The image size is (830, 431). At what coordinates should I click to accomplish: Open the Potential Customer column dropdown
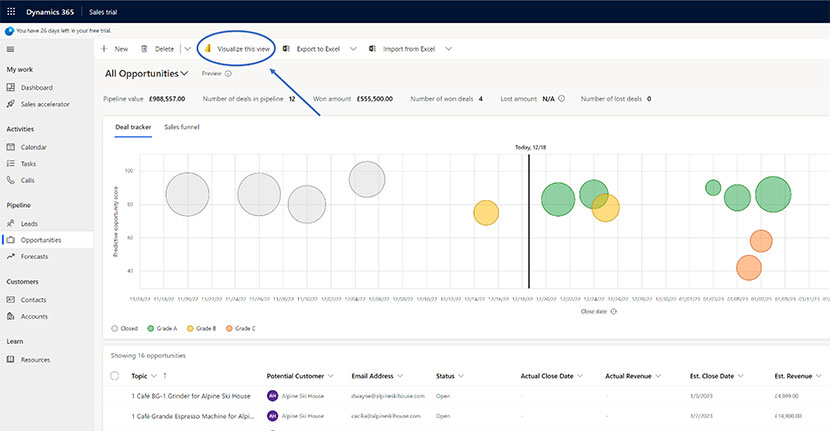pyautogui.click(x=331, y=376)
